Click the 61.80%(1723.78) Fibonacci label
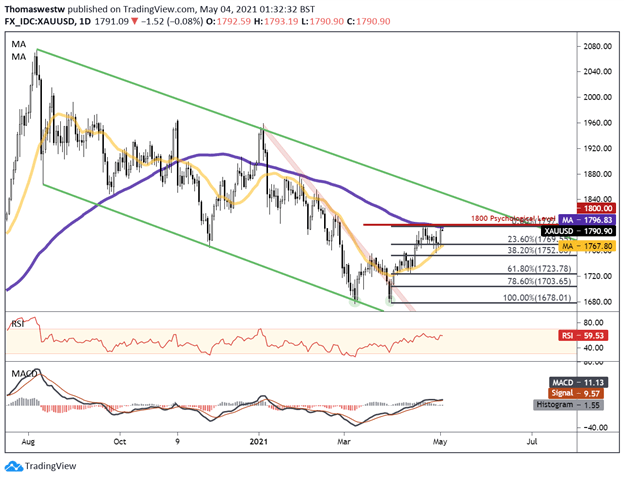This screenshot has width=624, height=479. pos(539,269)
